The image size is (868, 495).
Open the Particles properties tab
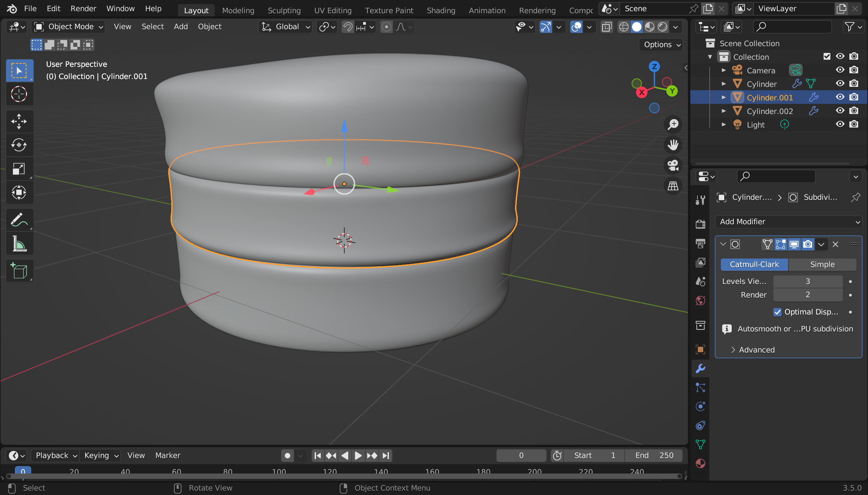coord(701,387)
